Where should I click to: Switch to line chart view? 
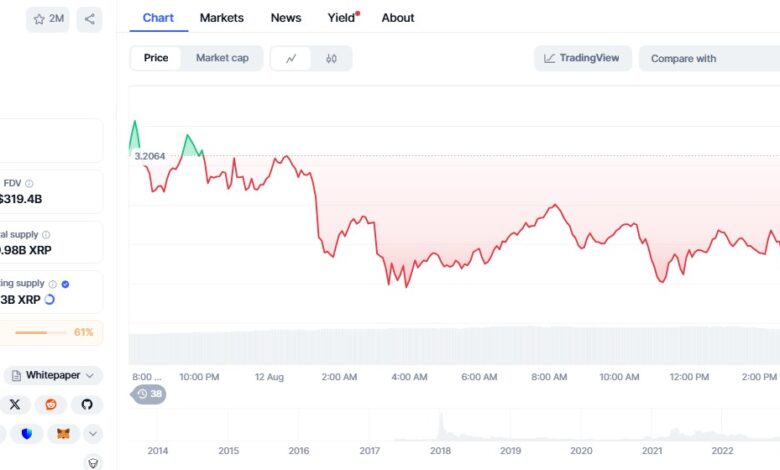(291, 58)
